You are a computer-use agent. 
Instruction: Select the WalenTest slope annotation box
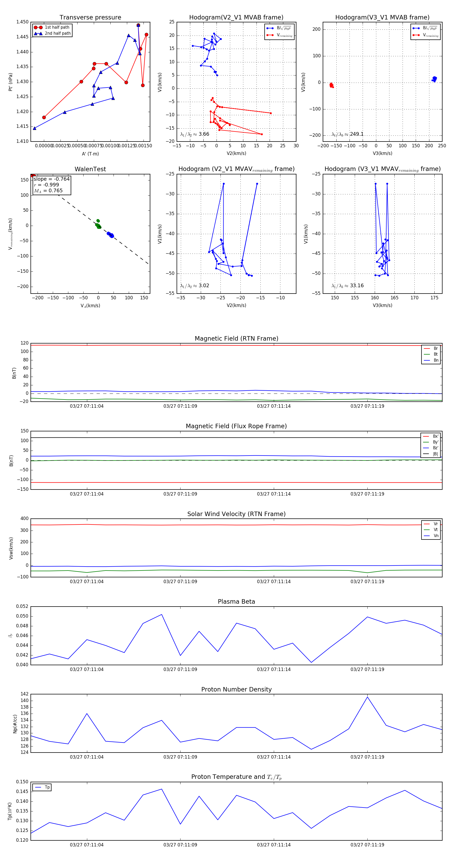click(52, 185)
